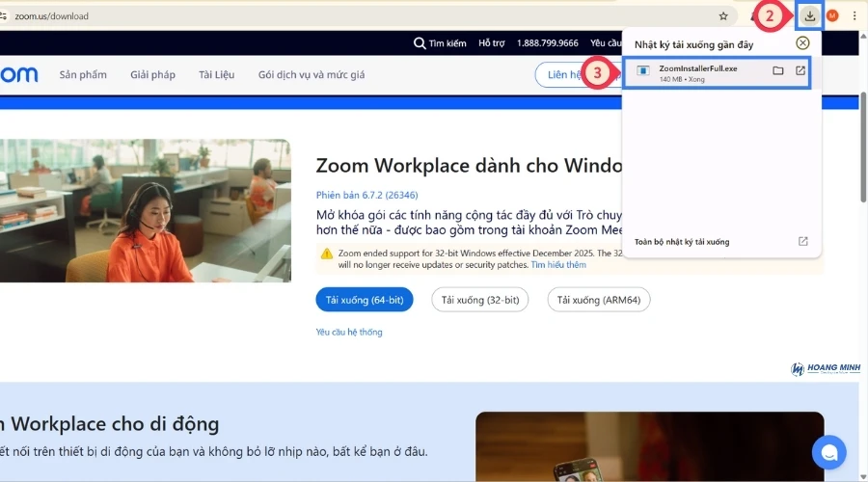Screen dimensions: 868x482
Task: Show ZoomInstallerFull.exe in folder
Action: 778,70
